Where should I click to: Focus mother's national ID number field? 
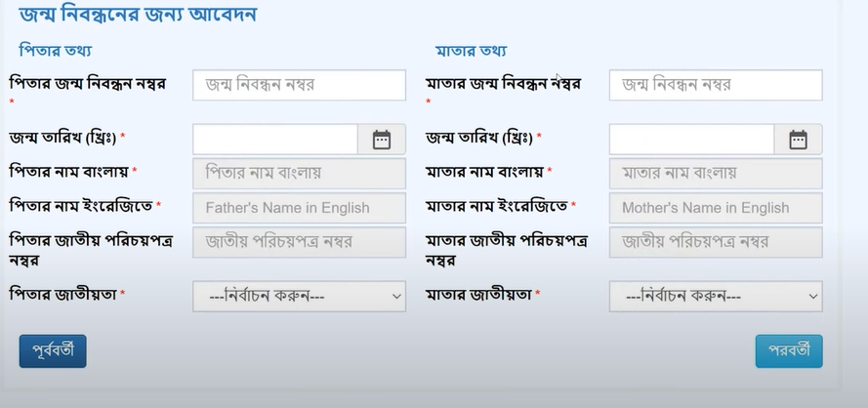click(716, 242)
